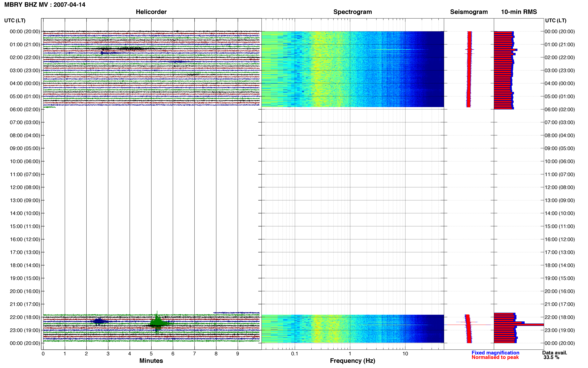Click the minute tick label '7'

pos(195,354)
